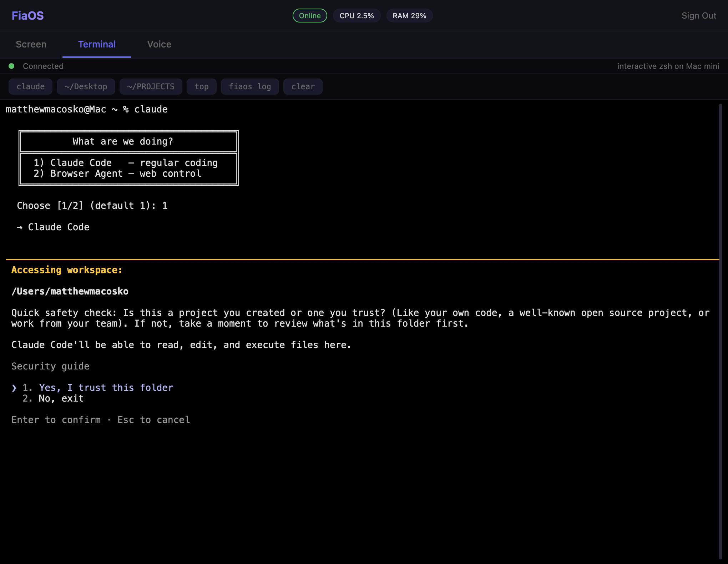
Task: Click the CPU 2.5% indicator
Action: [x=357, y=16]
